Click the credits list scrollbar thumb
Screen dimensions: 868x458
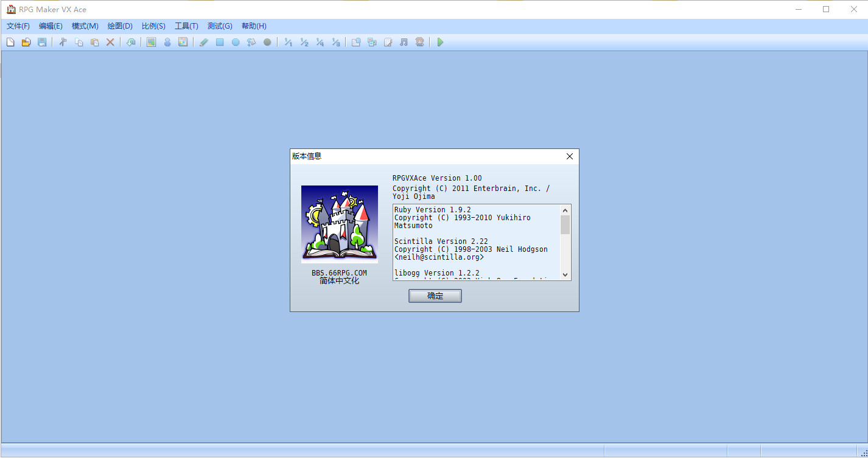coord(565,225)
